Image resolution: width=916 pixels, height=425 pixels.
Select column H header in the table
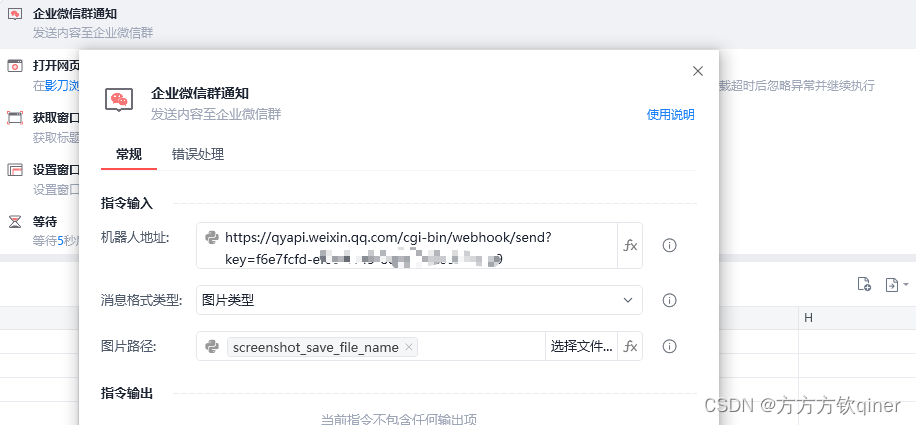point(857,318)
